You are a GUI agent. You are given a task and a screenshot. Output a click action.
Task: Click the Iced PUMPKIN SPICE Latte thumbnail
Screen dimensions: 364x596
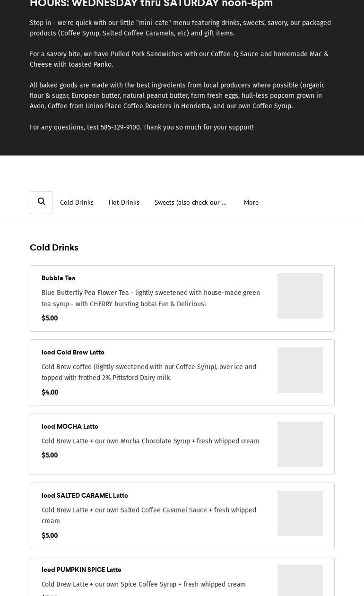[x=300, y=581]
